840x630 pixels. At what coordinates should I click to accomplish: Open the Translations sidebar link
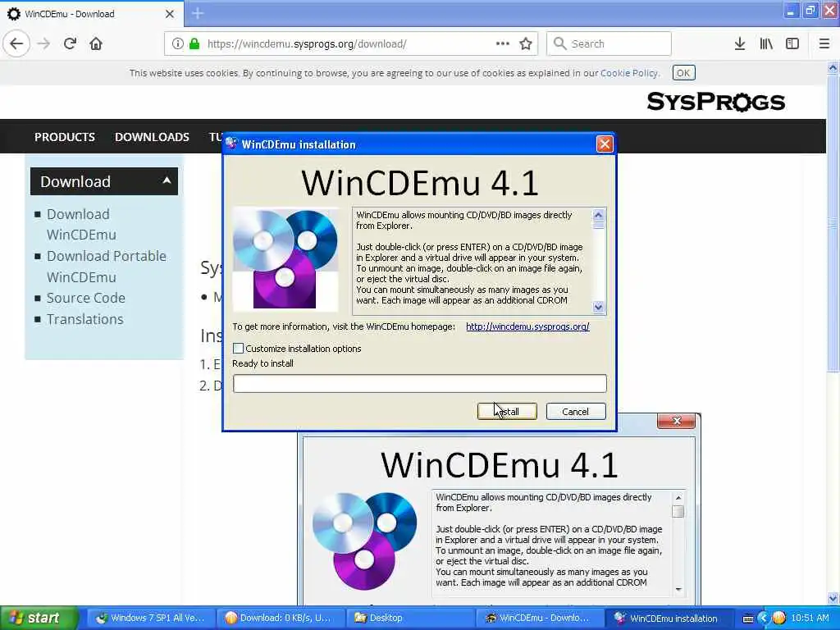84,319
